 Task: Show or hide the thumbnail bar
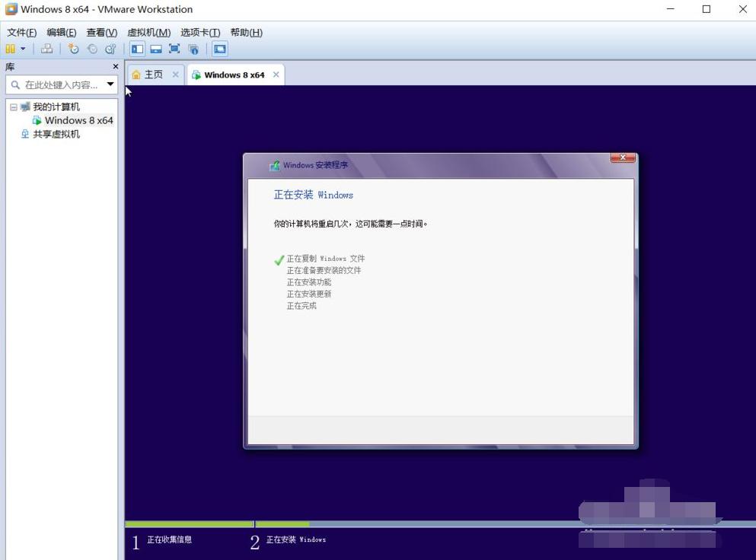click(155, 49)
